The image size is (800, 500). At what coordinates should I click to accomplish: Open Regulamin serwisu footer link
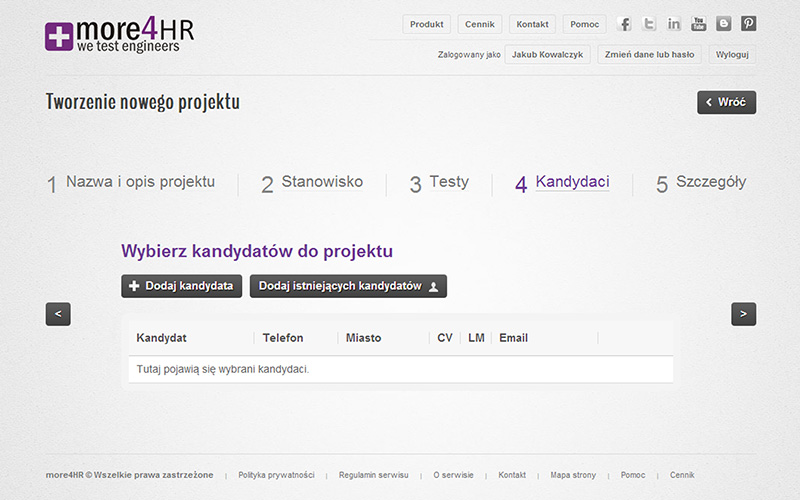coord(373,475)
